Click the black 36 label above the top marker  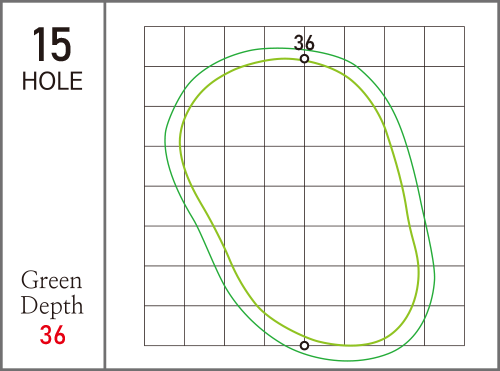coord(304,43)
